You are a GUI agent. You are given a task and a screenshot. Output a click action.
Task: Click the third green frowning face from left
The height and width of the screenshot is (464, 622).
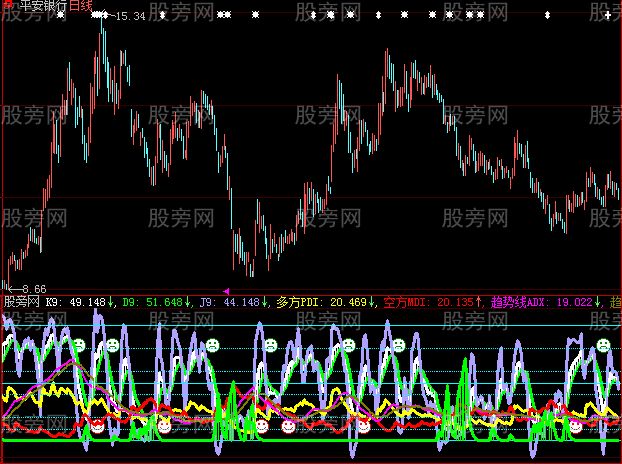pos(212,346)
